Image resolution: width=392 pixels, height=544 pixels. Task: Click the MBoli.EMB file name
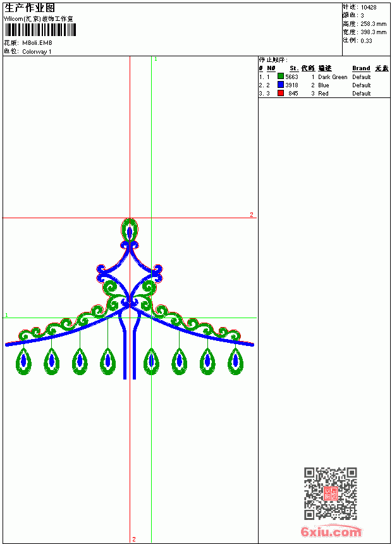(x=37, y=43)
